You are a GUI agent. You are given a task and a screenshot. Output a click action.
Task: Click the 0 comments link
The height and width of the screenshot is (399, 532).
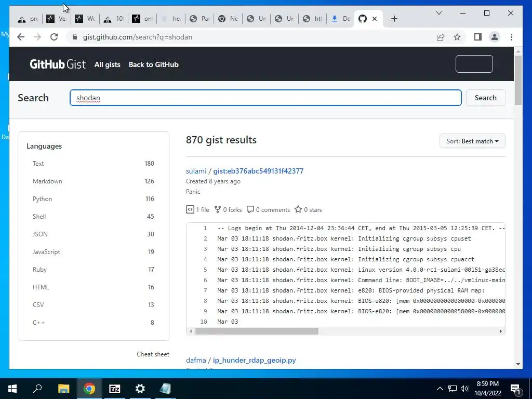click(269, 210)
